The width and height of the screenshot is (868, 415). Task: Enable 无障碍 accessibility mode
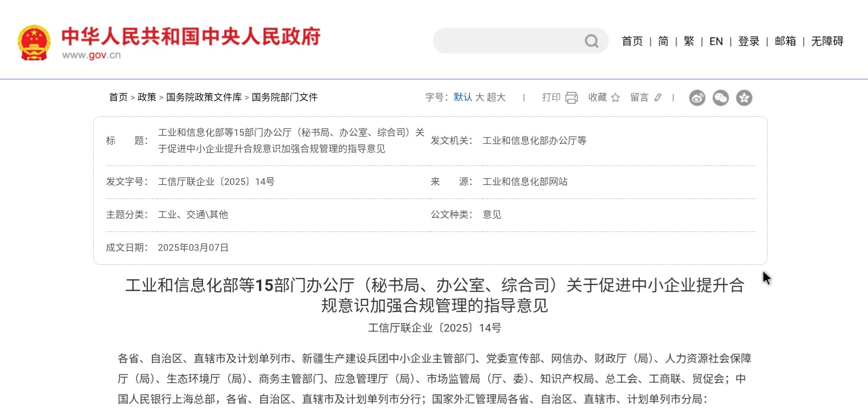(x=827, y=41)
